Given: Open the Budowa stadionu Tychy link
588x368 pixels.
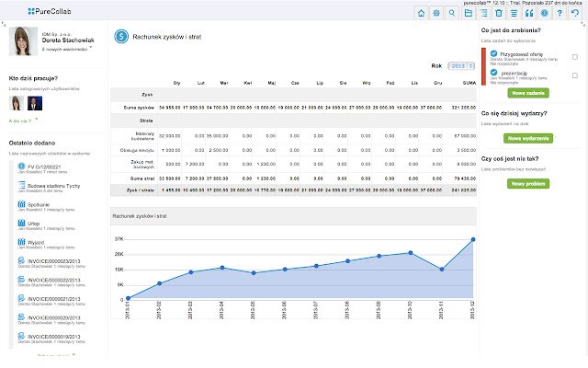Looking at the screenshot, I should point(53,186).
